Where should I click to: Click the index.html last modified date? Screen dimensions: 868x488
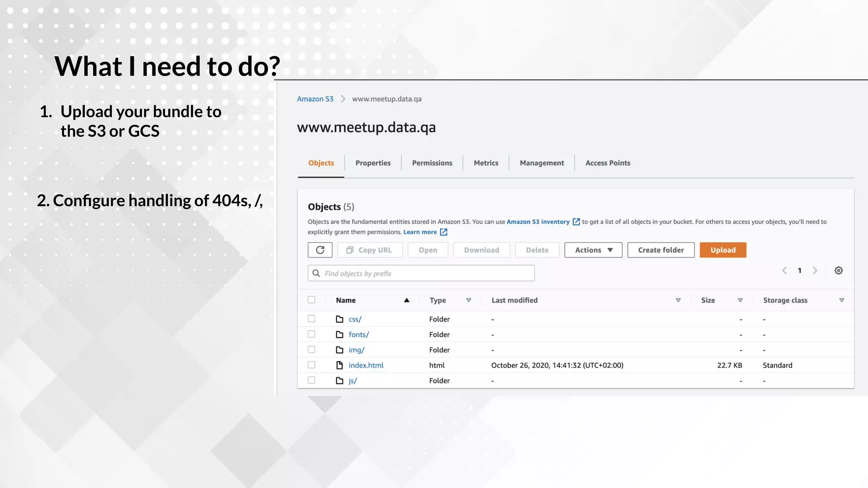point(557,365)
